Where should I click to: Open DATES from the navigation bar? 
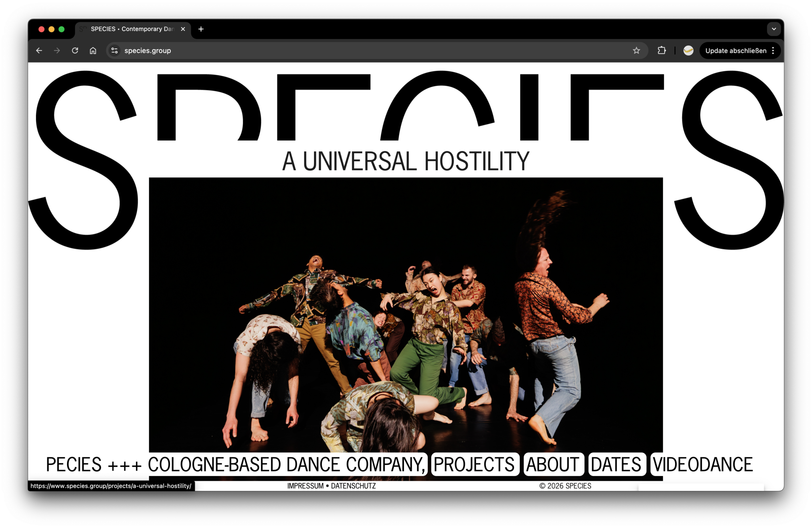[x=617, y=464]
